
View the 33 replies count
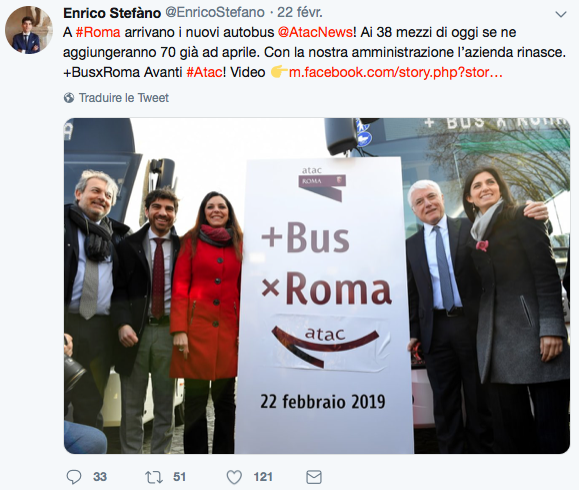click(100, 477)
